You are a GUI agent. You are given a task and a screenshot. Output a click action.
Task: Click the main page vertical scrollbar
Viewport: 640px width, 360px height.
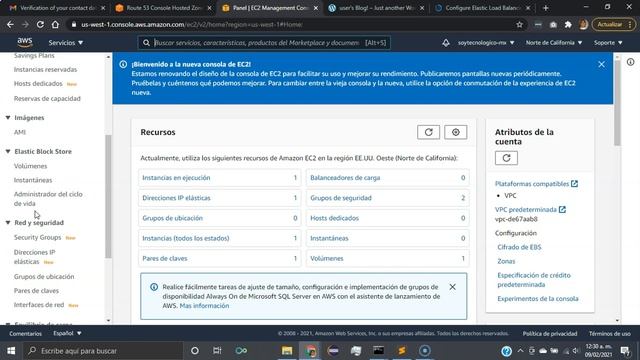pyautogui.click(x=617, y=102)
